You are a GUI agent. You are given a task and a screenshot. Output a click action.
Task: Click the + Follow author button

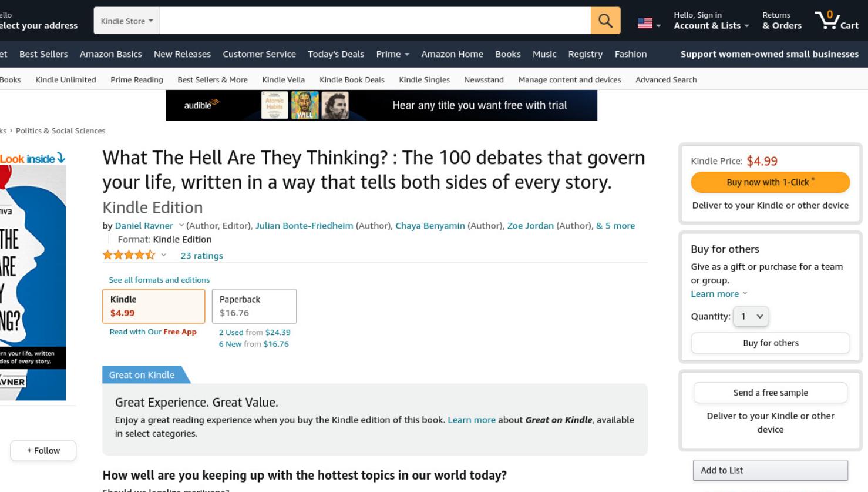tap(43, 450)
